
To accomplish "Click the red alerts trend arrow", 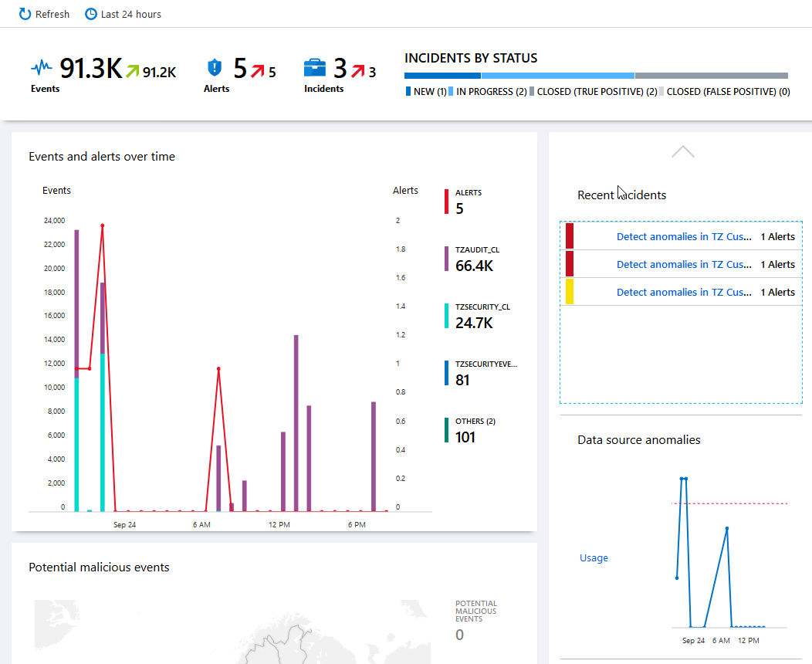I will click(257, 72).
